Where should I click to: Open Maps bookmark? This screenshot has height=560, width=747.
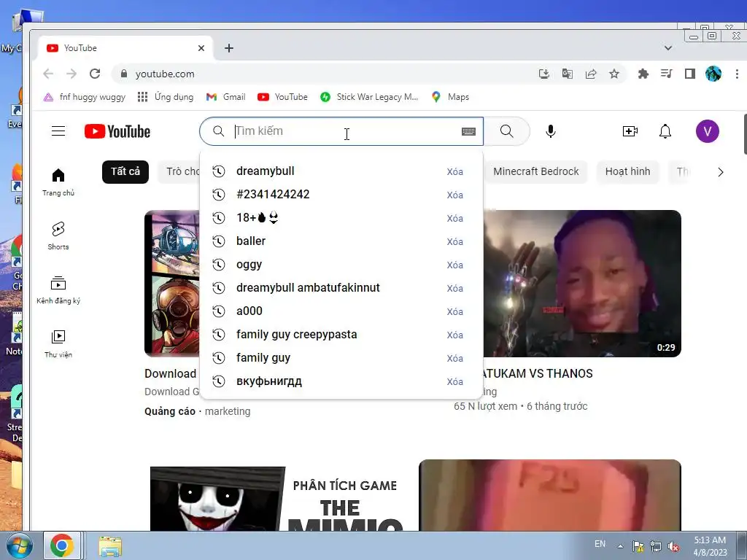tap(450, 97)
